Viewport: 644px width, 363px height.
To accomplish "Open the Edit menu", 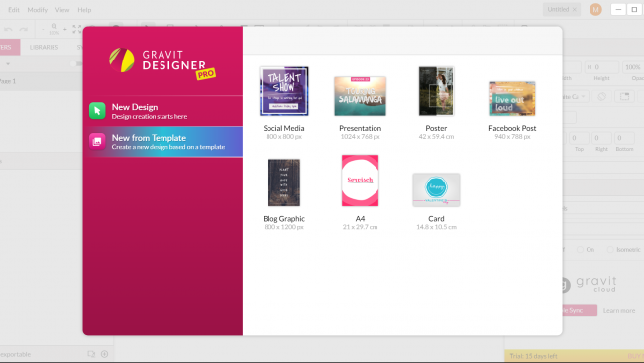I will [14, 10].
